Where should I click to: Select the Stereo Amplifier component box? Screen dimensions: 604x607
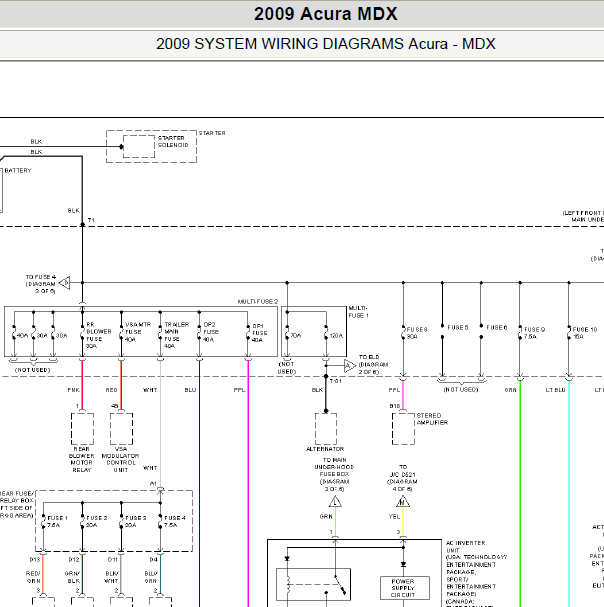tap(403, 429)
